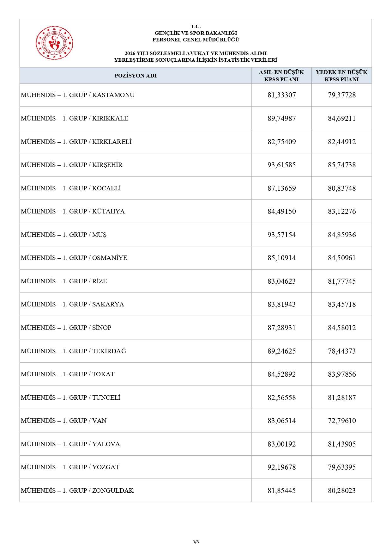
Task: Click the OSMANİYE asil score 85,10914
Action: pyautogui.click(x=281, y=258)
